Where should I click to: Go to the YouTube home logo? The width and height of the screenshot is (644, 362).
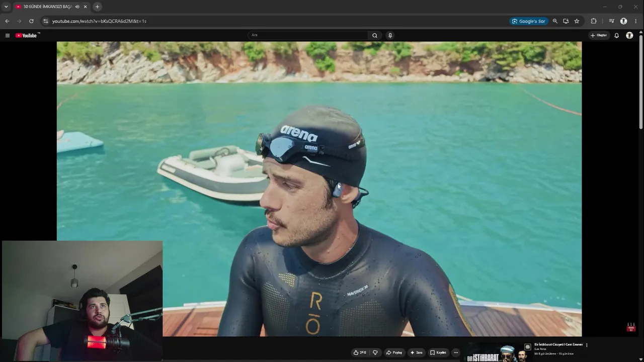pos(27,35)
